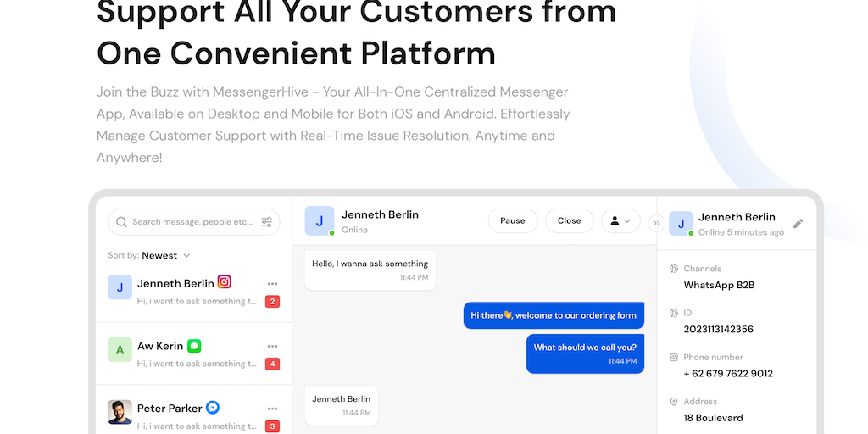Click the Channels icon in details panel
Image resolution: width=868 pixels, height=434 pixels.
[x=674, y=269]
